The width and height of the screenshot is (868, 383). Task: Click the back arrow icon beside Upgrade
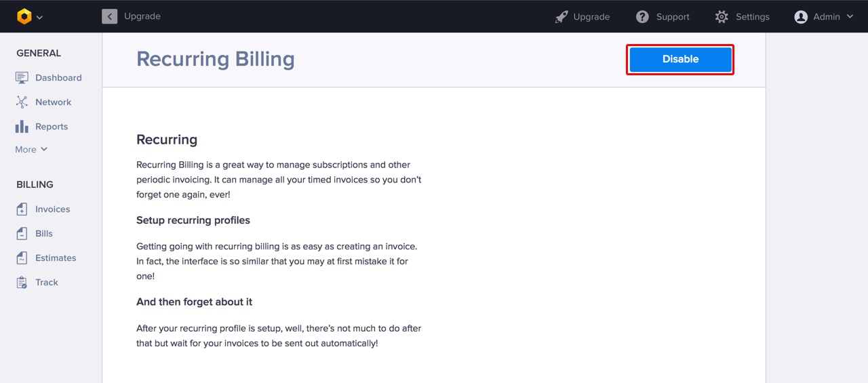click(110, 16)
